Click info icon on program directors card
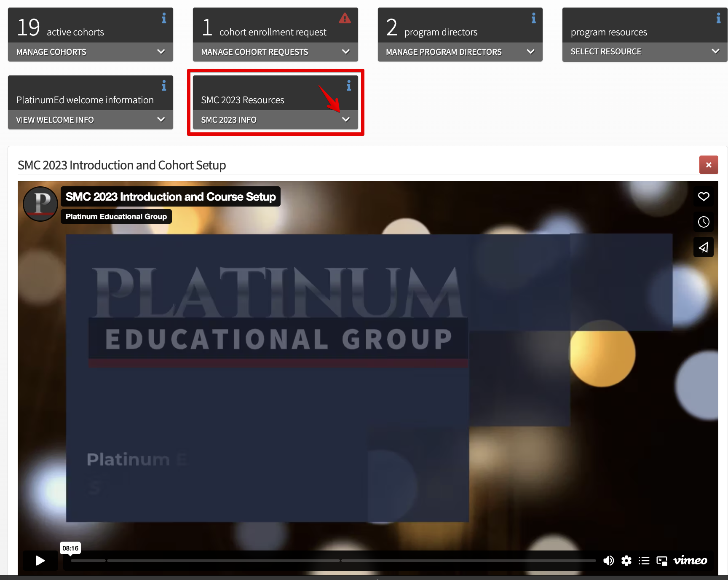Viewport: 728px width, 580px height. coord(533,18)
